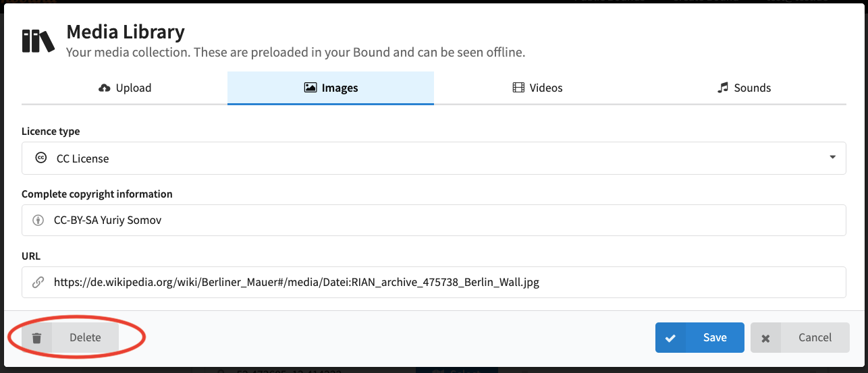Click the trash can delete icon
Viewport: 868px width, 373px height.
pos(37,338)
